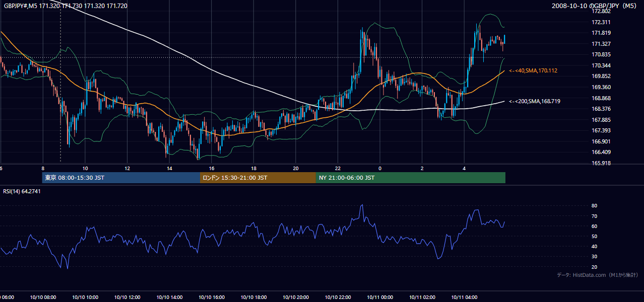Click the 168.376 price axis label
The width and height of the screenshot is (644, 302).
[x=601, y=109]
